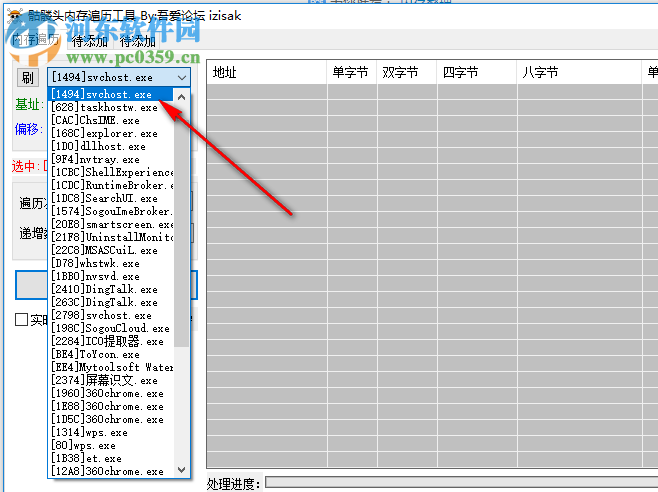Pick [2798]svchost.exe entry
658x492 pixels.
[111, 316]
